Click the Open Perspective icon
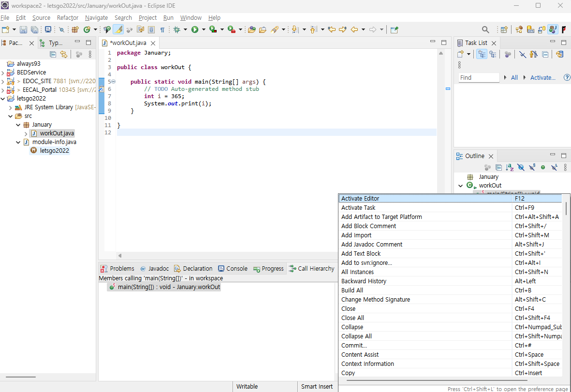 (x=504, y=30)
